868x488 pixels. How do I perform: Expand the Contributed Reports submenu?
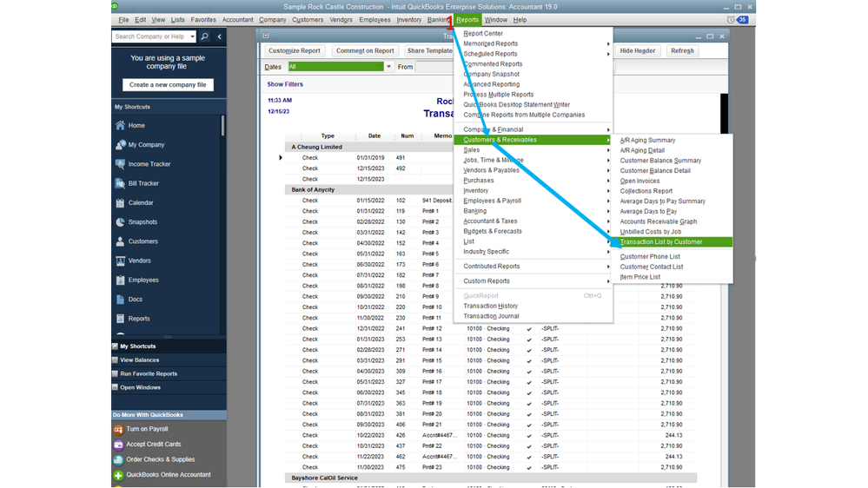(608, 267)
